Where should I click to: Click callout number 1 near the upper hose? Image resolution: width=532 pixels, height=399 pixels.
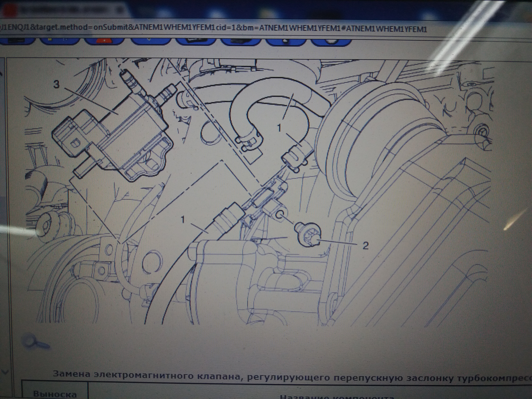[279, 128]
